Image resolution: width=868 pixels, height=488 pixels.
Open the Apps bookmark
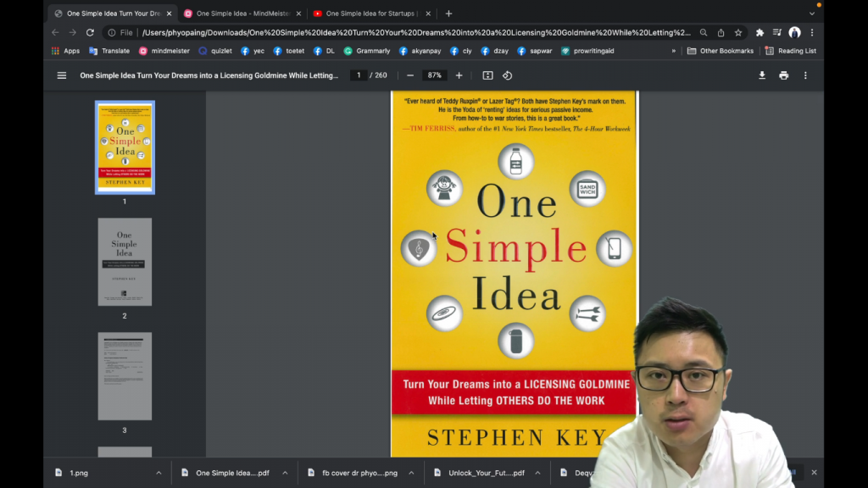65,51
